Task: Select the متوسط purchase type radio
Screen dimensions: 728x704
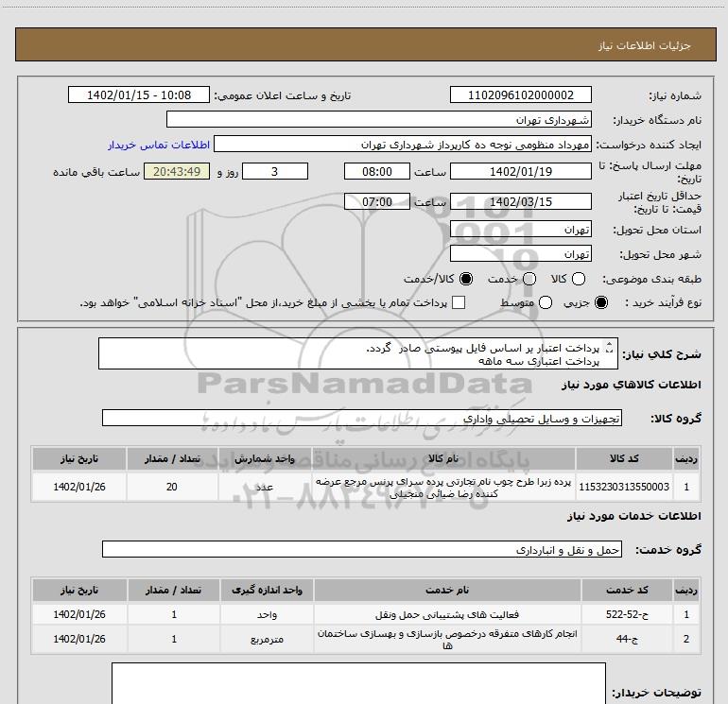Action: pyautogui.click(x=546, y=302)
